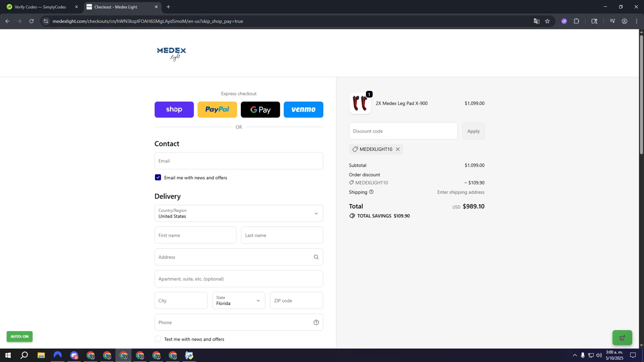Open the State dropdown showing Florida
The image size is (644, 362).
point(239,301)
